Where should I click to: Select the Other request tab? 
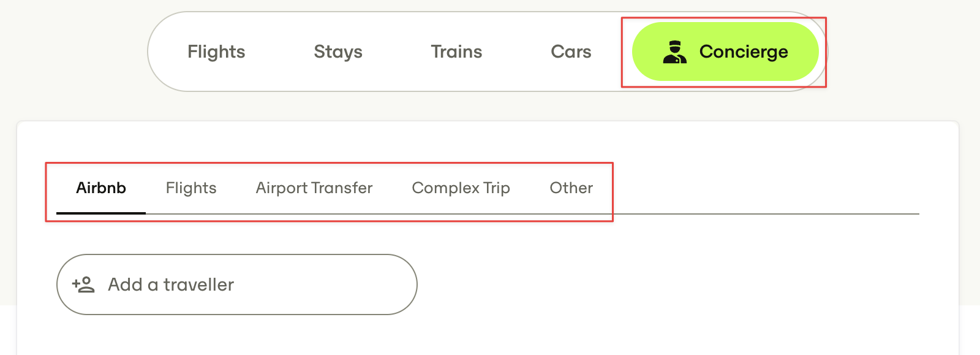pyautogui.click(x=571, y=188)
